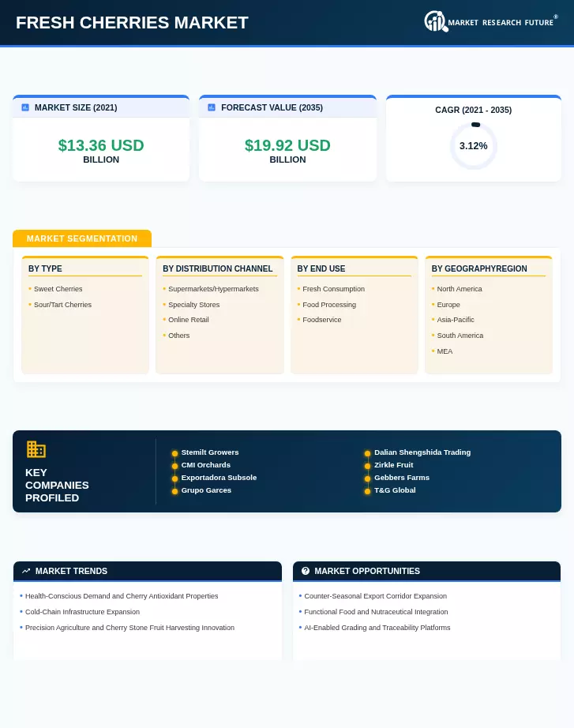Click the Europe region item

[448, 305]
